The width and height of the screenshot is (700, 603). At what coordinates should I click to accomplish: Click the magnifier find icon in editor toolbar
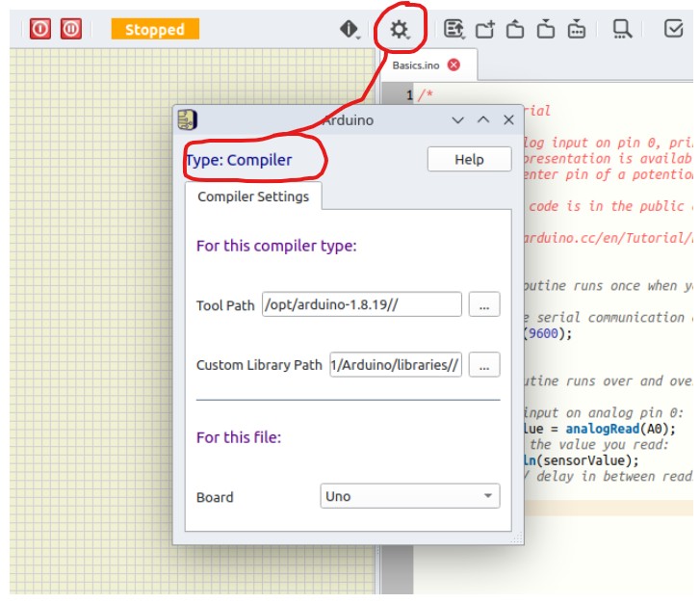623,29
